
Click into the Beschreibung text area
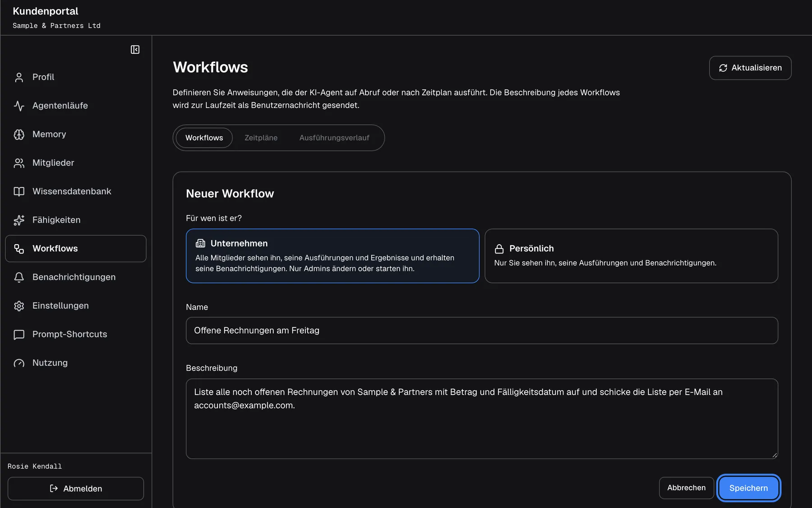pos(482,419)
